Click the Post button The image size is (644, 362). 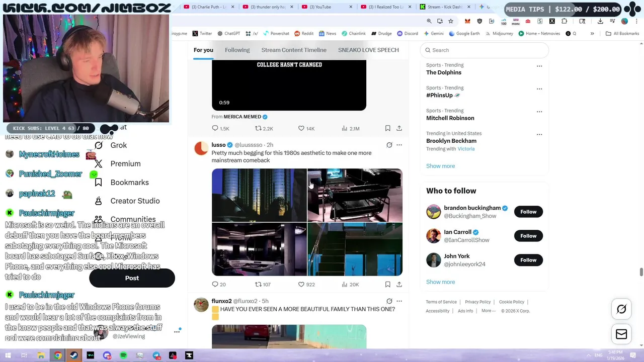click(132, 278)
